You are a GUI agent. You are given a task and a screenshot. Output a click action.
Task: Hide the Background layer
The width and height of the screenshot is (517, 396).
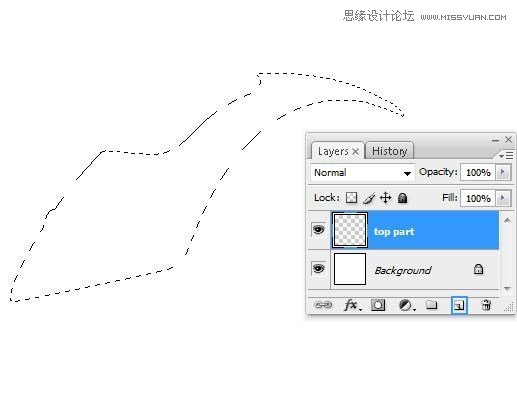click(x=318, y=268)
